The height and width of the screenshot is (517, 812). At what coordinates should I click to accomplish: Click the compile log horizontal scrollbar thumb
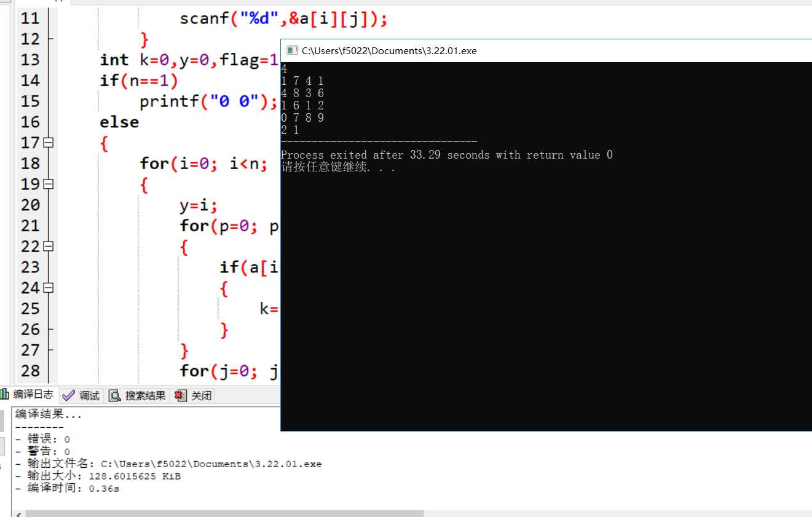point(224,513)
